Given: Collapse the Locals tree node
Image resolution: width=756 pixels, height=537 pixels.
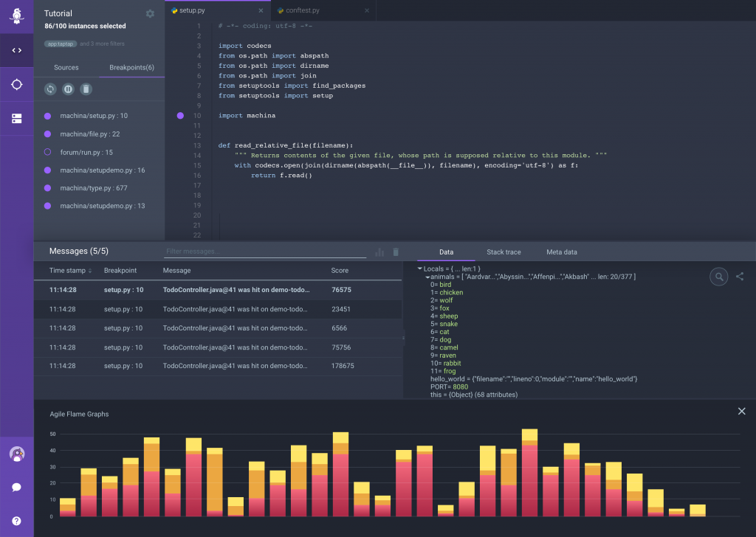Looking at the screenshot, I should (420, 268).
